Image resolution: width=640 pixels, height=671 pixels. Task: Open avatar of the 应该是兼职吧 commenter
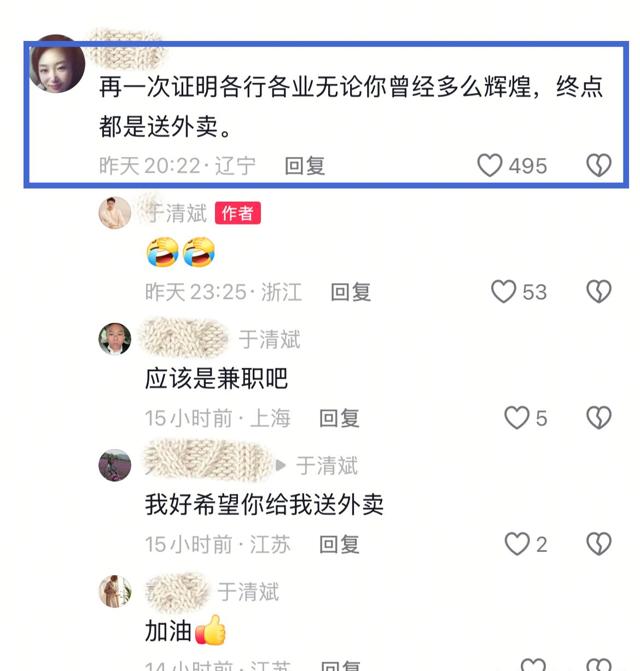[x=115, y=339]
